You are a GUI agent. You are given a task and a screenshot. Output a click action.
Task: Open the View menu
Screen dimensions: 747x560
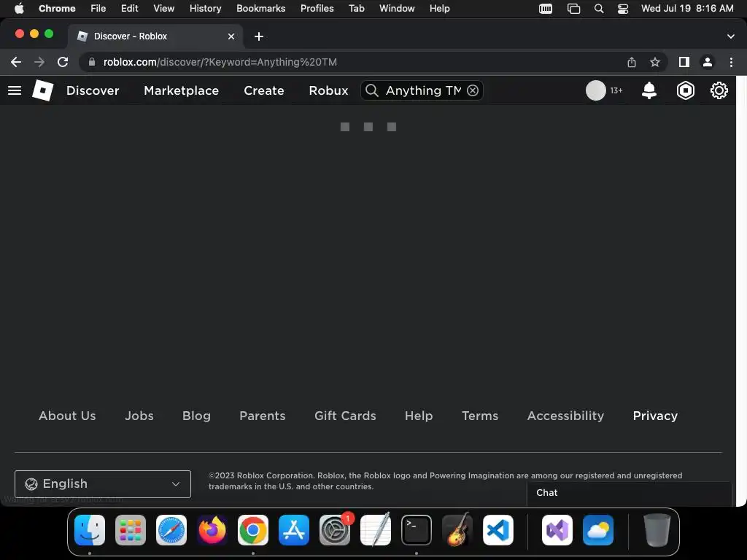(164, 9)
